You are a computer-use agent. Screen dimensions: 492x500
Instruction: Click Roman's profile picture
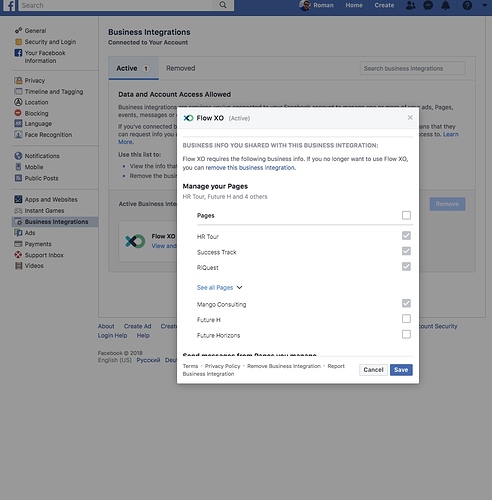304,5
